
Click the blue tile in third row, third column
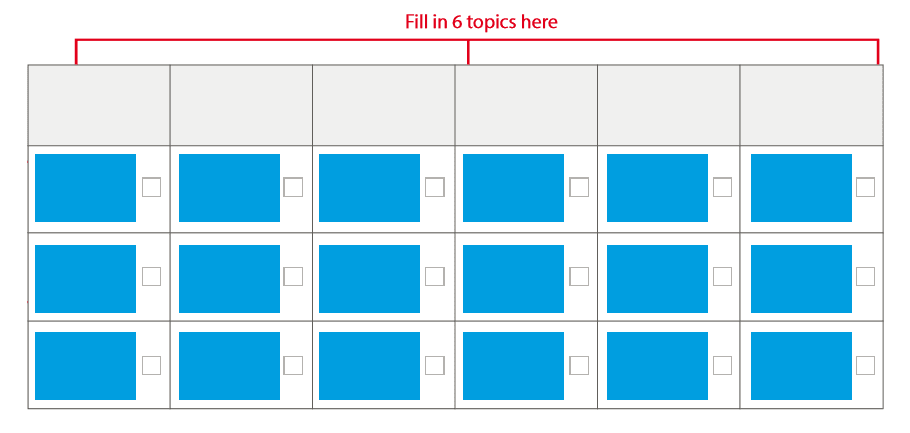coord(369,366)
